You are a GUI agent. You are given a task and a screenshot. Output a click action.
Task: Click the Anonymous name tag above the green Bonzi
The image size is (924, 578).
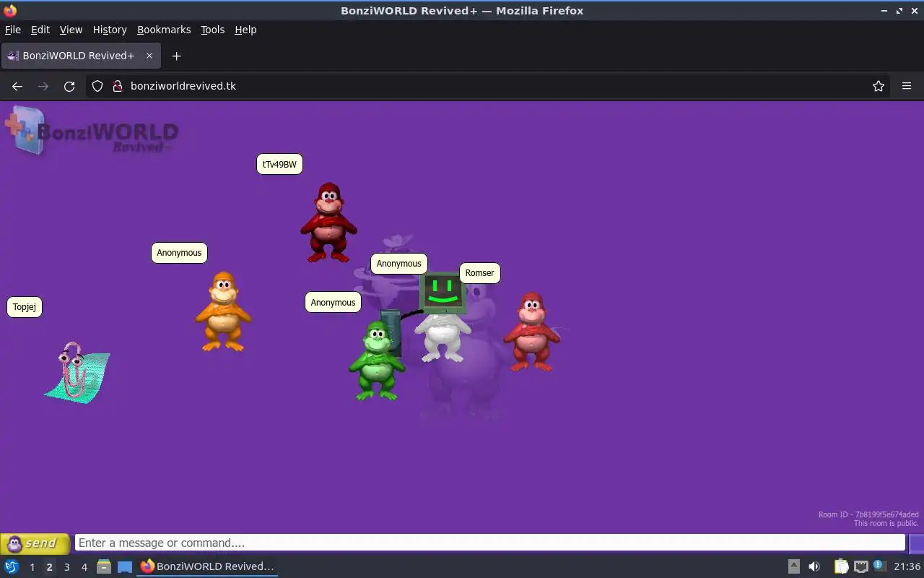(x=333, y=303)
